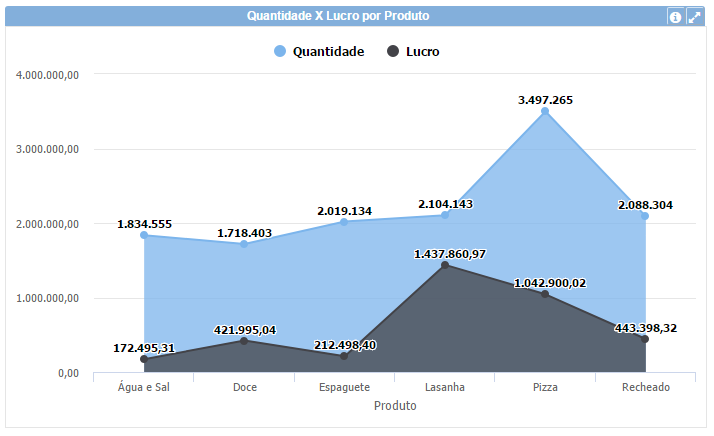Open the chart information icon
Screen dimensions: 714x436
(x=675, y=17)
